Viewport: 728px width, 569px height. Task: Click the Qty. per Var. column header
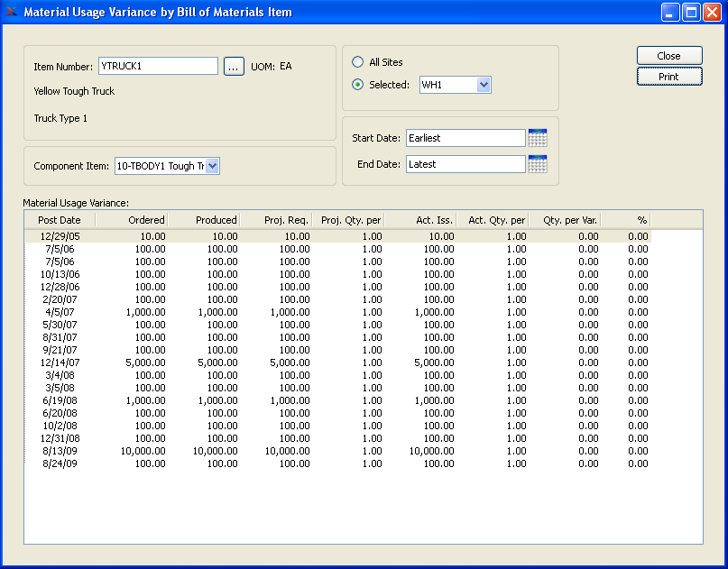point(565,220)
